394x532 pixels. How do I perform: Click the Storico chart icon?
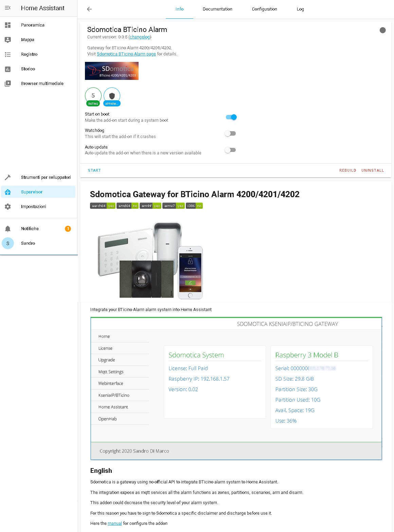[8, 69]
